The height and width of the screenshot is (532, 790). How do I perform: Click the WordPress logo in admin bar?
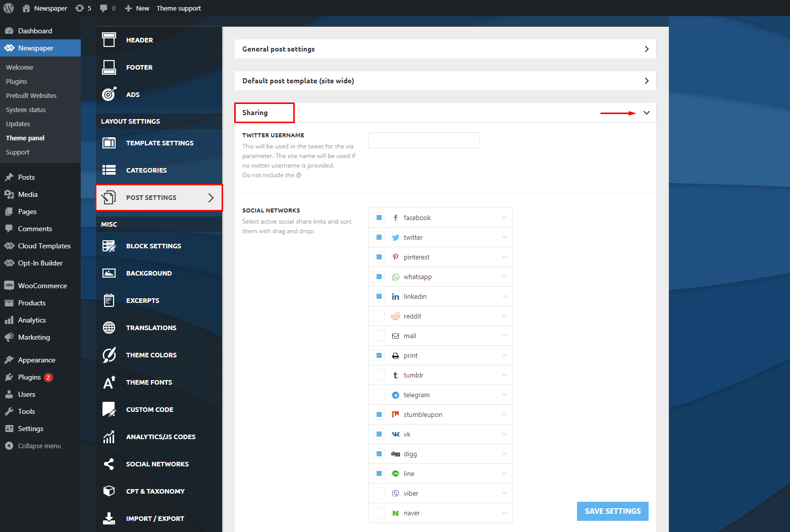pyautogui.click(x=9, y=8)
